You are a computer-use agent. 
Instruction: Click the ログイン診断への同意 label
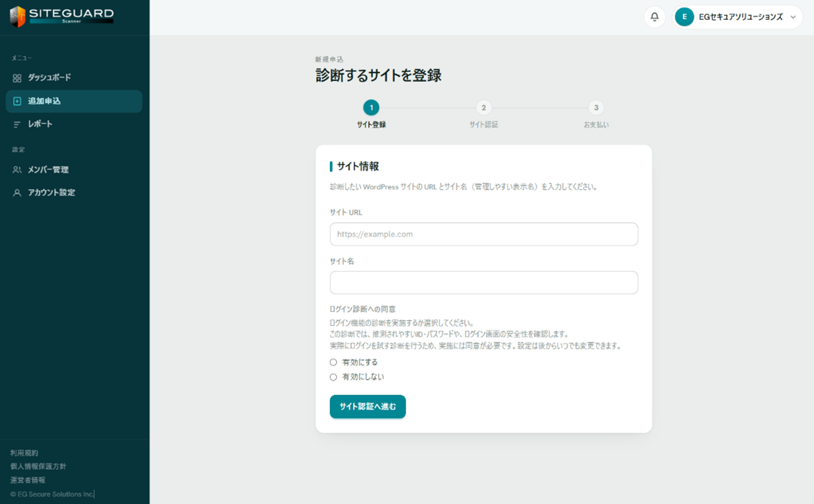point(364,309)
